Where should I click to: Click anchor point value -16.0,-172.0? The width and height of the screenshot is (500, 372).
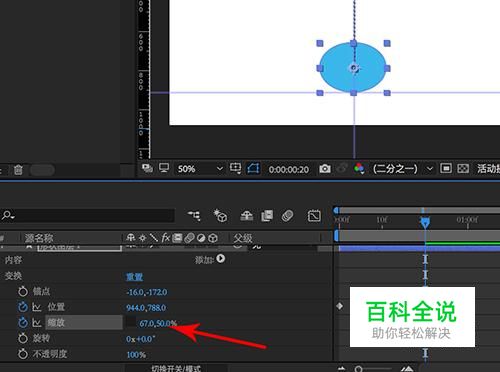(x=147, y=292)
